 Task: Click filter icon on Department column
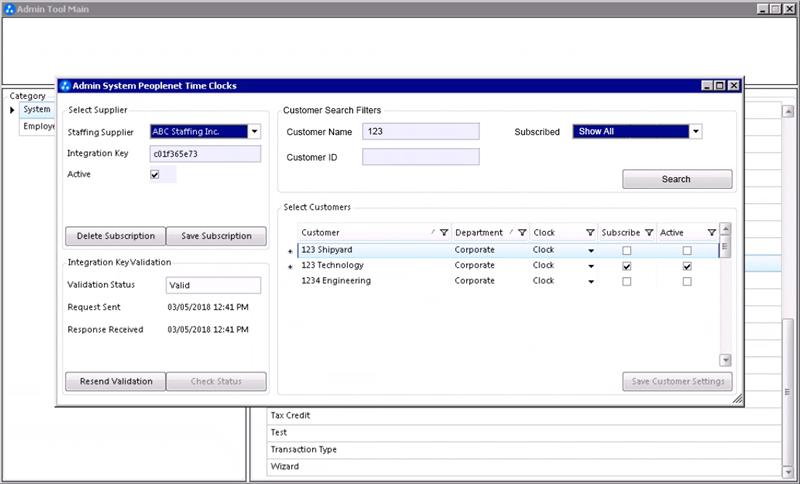tap(522, 233)
